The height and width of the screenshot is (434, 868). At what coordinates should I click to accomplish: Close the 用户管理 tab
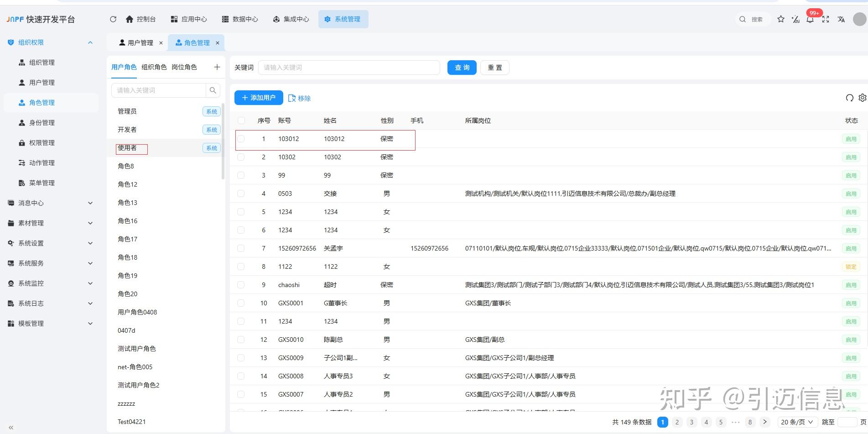(x=161, y=43)
